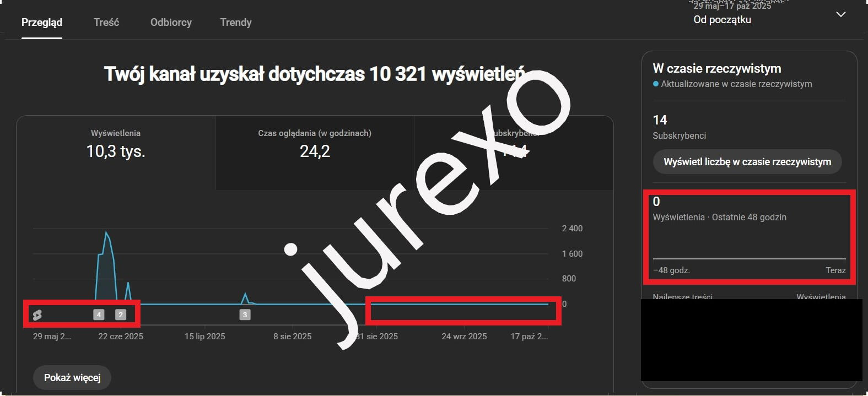Click the blue real-time update dot indicator
The width and height of the screenshot is (868, 396).
pos(656,84)
